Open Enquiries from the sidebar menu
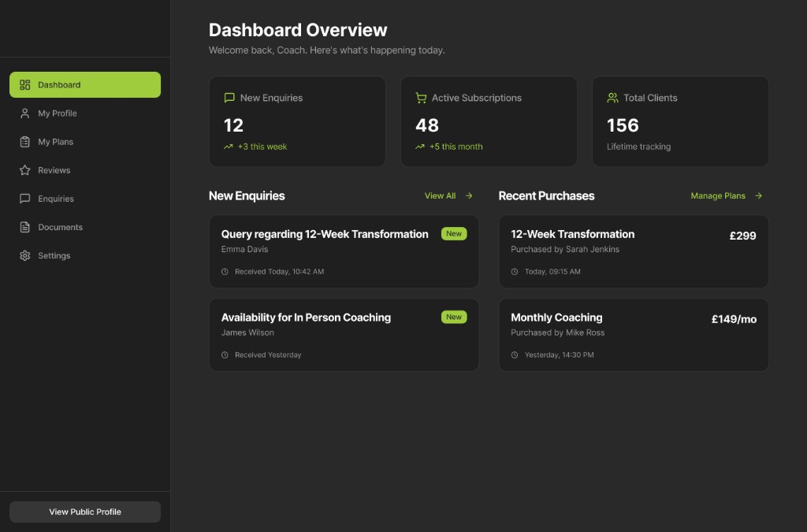This screenshot has width=807, height=532. [85, 199]
